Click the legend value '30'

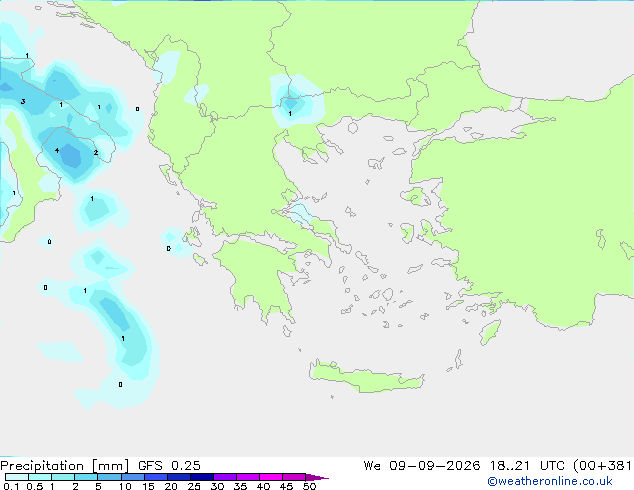coord(217,486)
